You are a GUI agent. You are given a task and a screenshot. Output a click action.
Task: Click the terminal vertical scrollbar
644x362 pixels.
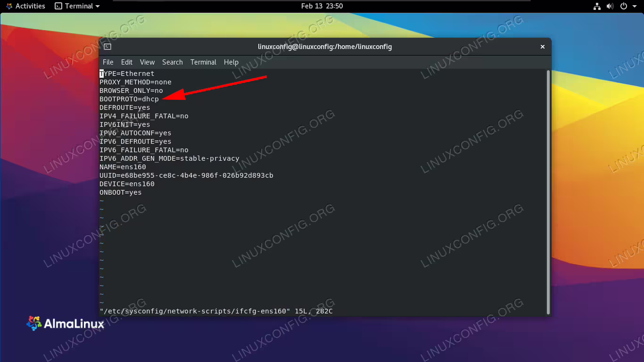pos(548,192)
